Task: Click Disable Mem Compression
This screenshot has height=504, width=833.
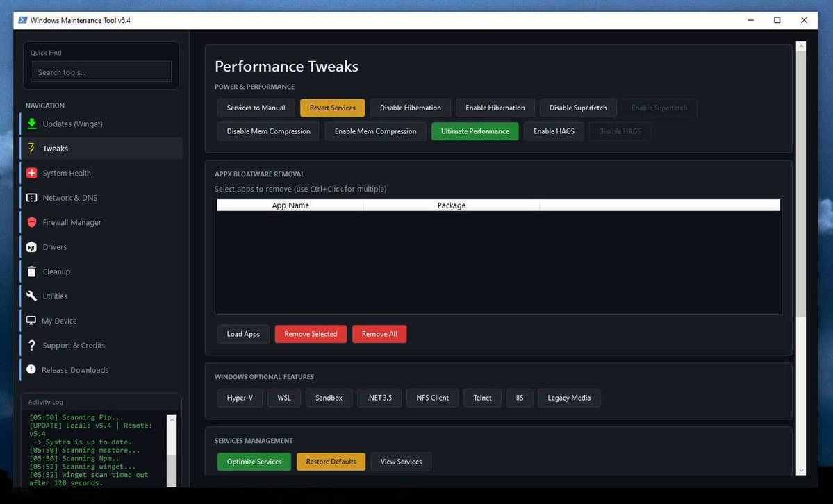Action: (x=268, y=131)
